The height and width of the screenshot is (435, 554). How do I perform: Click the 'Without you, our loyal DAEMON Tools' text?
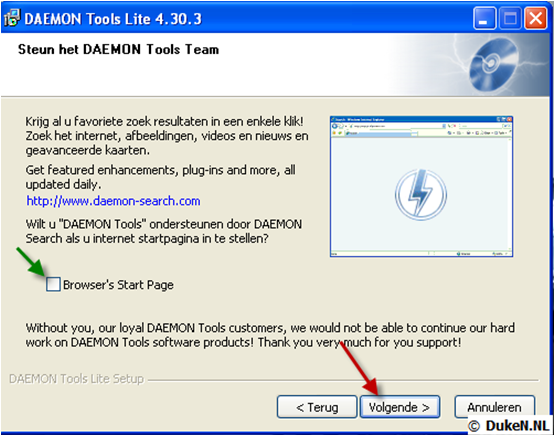pos(270,335)
